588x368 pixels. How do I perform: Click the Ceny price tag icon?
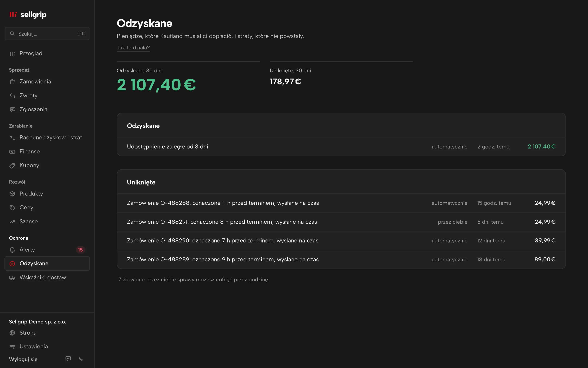[12, 208]
